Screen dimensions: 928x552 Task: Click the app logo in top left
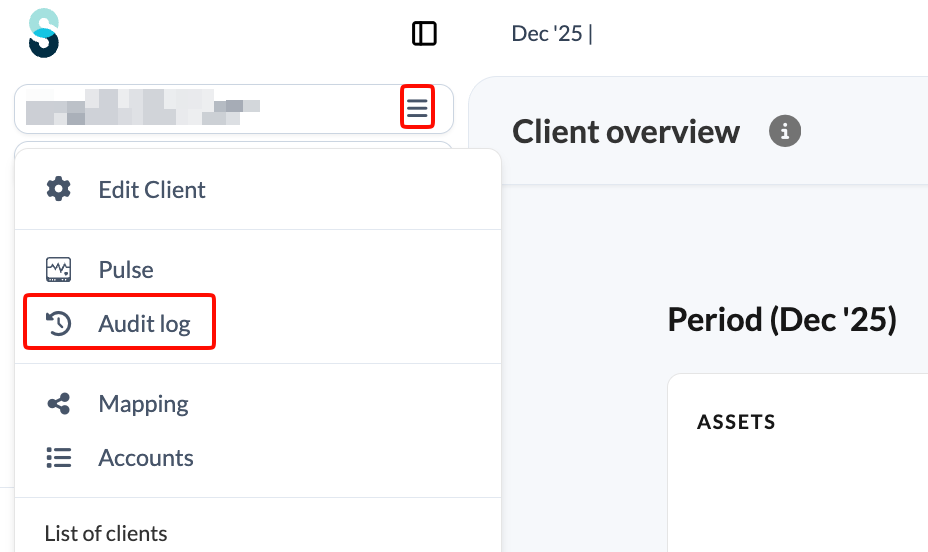(x=44, y=33)
